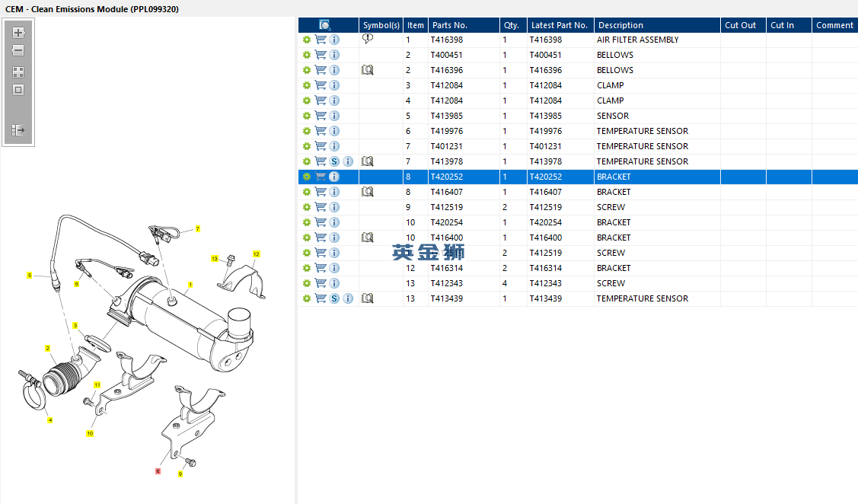Open info for CLAMP item 3
The image size is (858, 504).
coord(334,85)
